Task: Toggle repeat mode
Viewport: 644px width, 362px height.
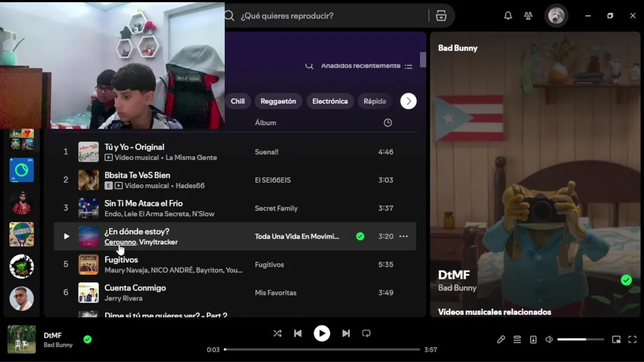Action: (366, 333)
